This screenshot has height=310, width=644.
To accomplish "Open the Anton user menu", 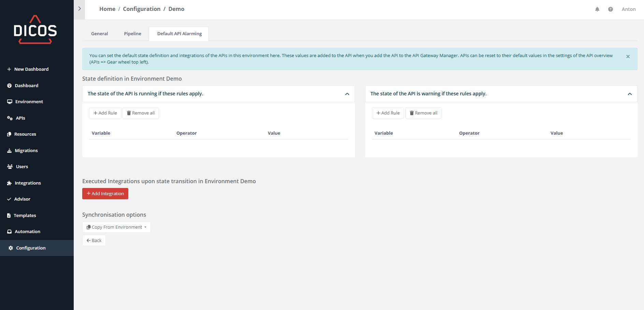I will coord(628,9).
